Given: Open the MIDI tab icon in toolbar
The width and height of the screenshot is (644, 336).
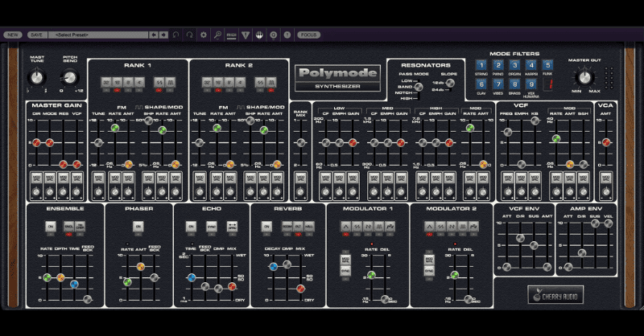Looking at the screenshot, I should pos(232,35).
